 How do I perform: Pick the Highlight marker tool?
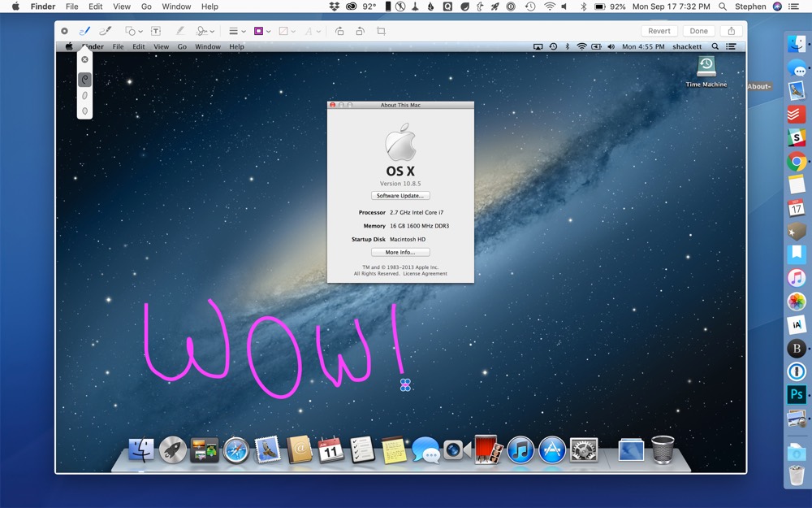tap(179, 31)
